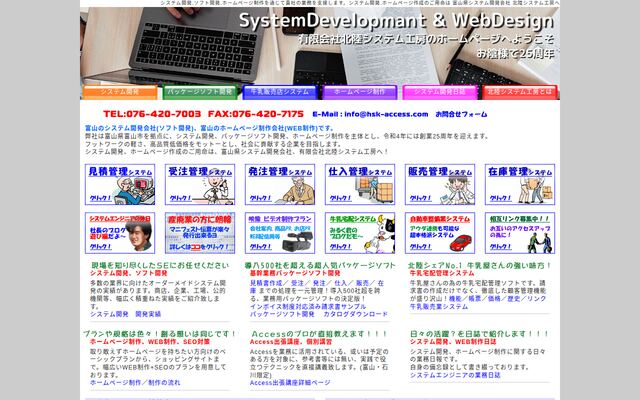Click the Access出張講座、個別講習 red subheading
The height and width of the screenshot is (400, 640).
point(291,342)
